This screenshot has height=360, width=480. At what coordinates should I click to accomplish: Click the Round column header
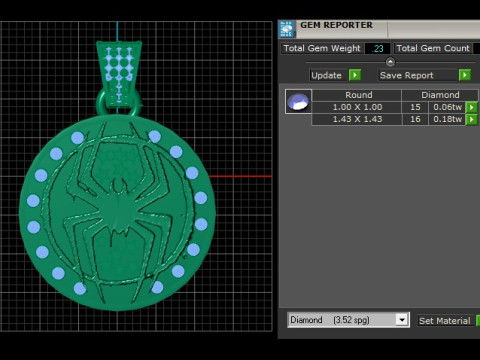[x=356, y=95]
